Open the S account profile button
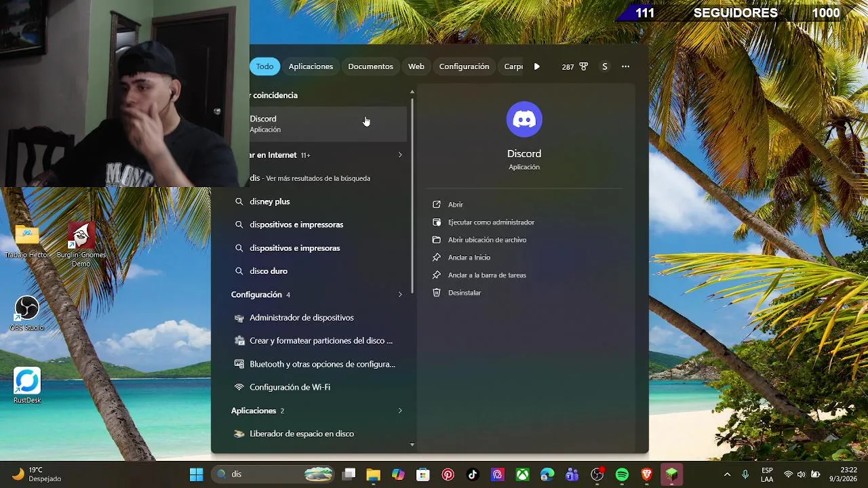Screen dimensions: 868x488 (x=605, y=66)
